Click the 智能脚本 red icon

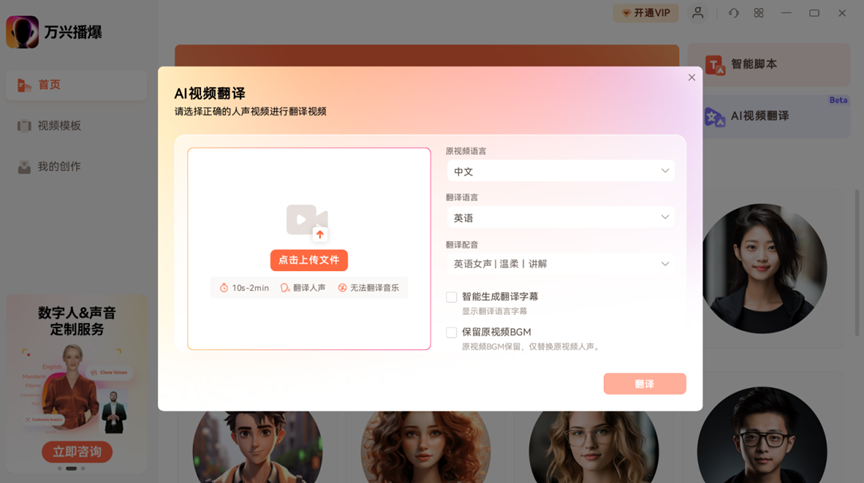pyautogui.click(x=715, y=65)
